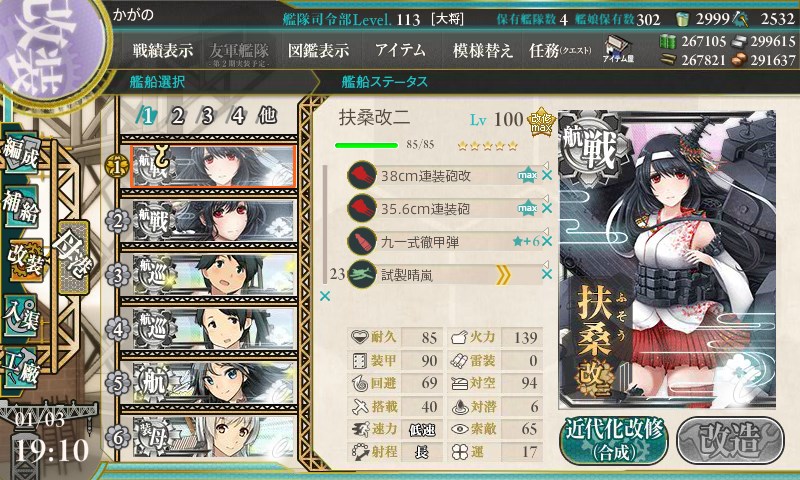
Task: Click the green HP bar 85/85
Action: [366, 145]
